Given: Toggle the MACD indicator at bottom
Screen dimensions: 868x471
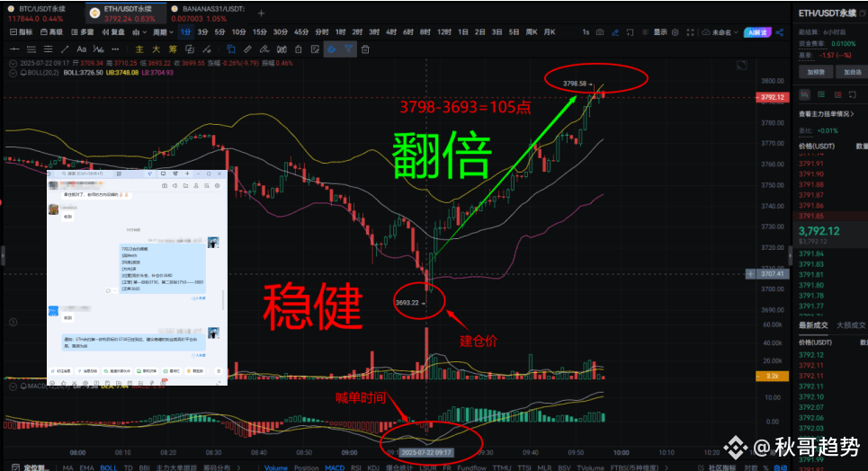Looking at the screenshot, I should tap(335, 467).
